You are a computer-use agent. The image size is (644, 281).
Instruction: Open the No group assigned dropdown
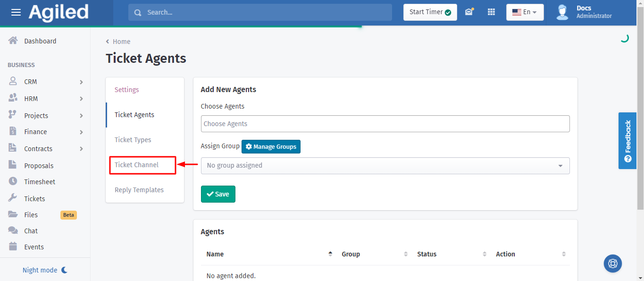pos(385,166)
